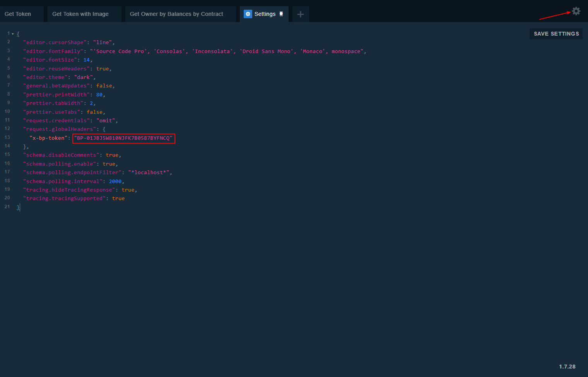Add a new tab with plus icon
Viewport: 588px width, 377px height.
click(x=301, y=14)
